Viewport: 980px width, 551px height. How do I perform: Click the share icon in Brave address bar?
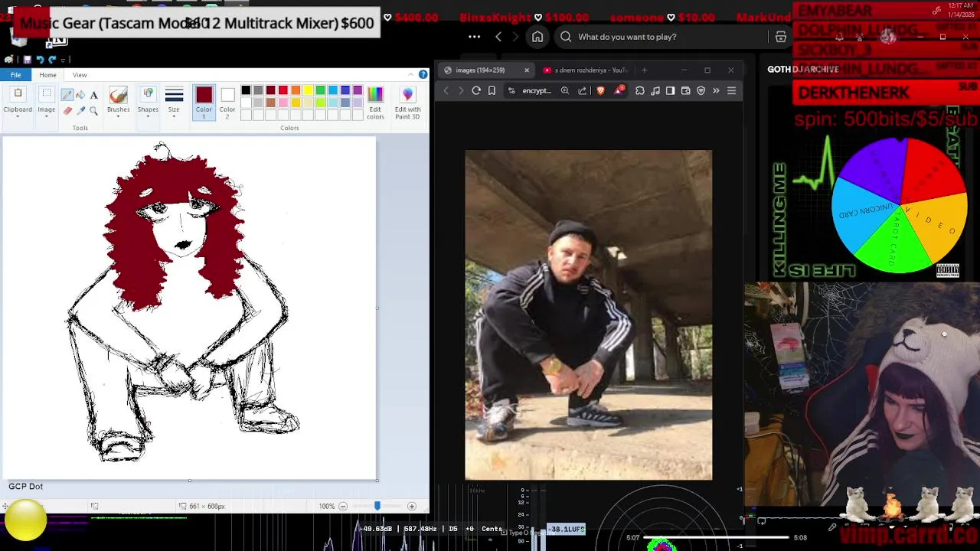coord(583,90)
